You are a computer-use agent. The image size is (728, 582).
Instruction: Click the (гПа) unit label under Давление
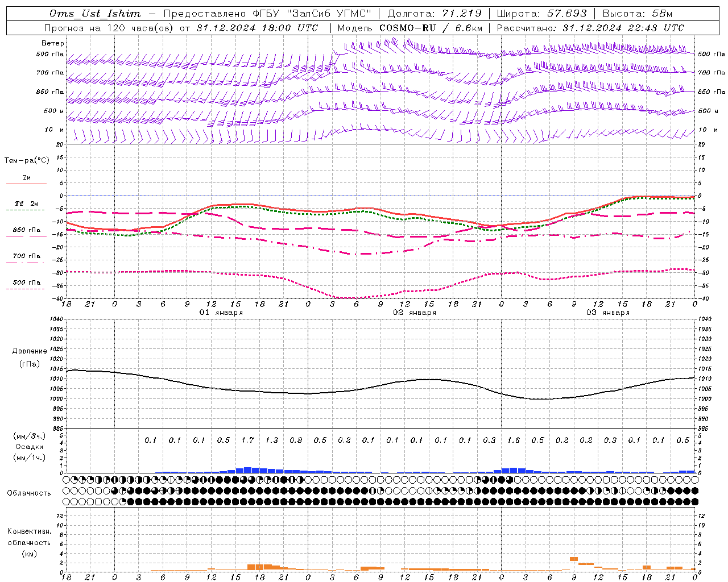pos(30,364)
